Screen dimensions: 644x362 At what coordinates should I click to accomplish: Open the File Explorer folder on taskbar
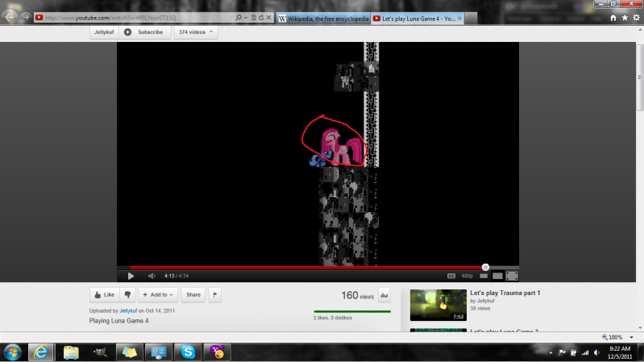pos(71,352)
